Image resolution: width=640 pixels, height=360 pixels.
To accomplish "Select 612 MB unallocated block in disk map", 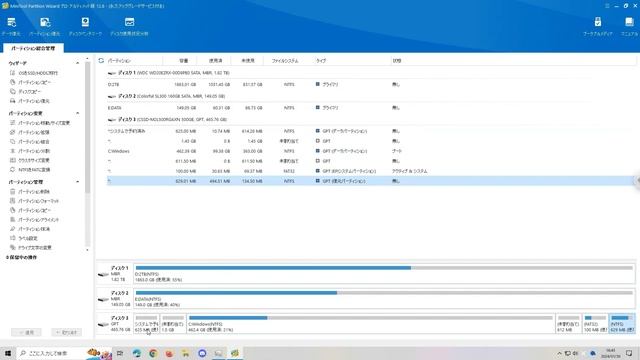I will pyautogui.click(x=569, y=324).
